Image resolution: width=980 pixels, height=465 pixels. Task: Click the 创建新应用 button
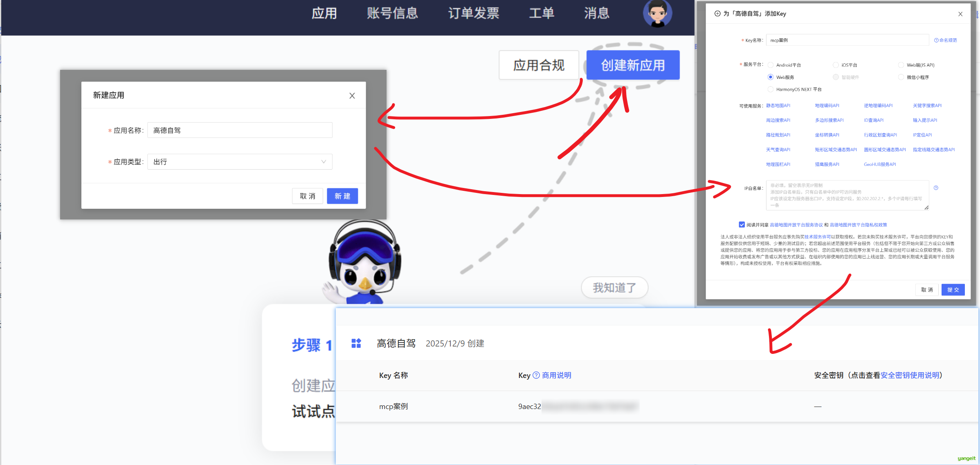632,65
